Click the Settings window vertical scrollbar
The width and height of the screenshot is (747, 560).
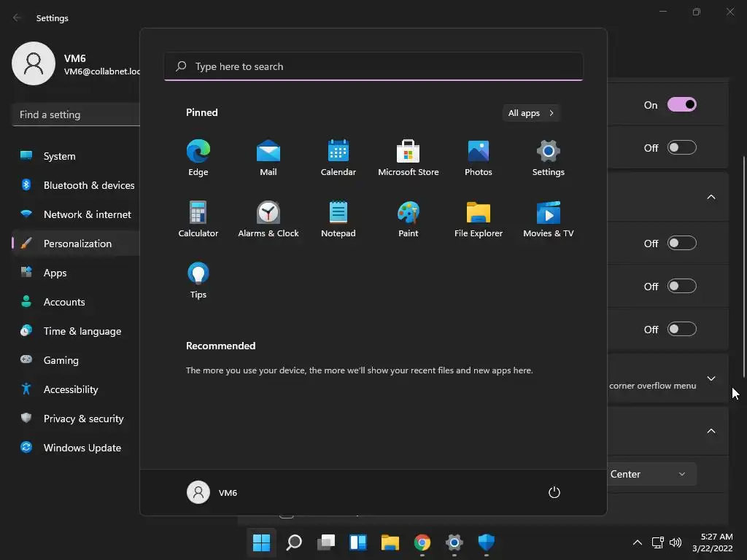(x=743, y=267)
